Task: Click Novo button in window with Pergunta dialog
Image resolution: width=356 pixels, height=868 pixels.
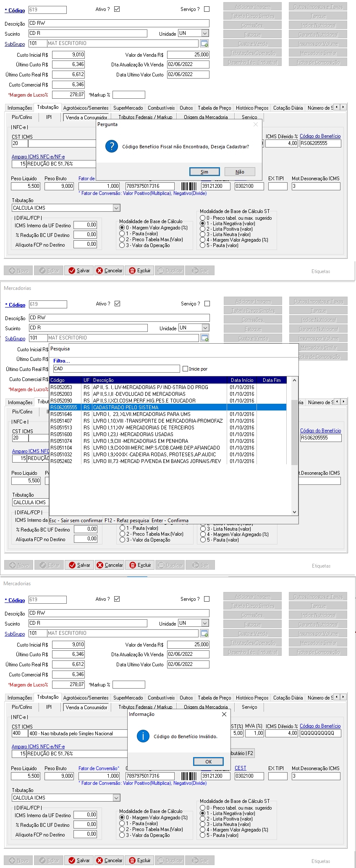Action: click(x=19, y=271)
